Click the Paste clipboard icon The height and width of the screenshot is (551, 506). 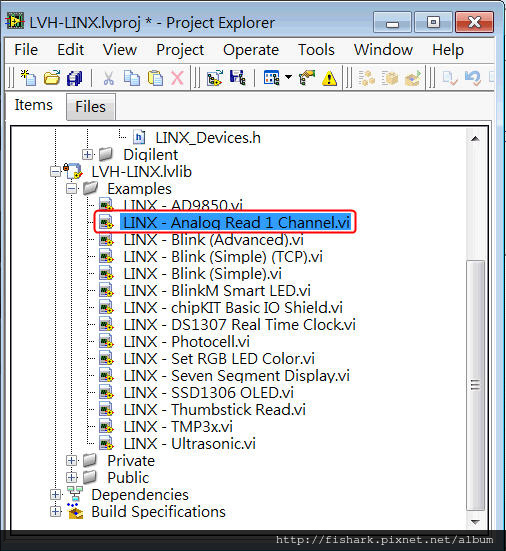[x=155, y=78]
